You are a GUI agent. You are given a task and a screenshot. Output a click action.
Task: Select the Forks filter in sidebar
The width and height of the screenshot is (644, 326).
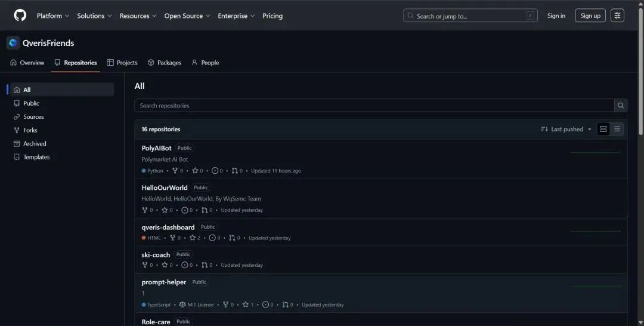click(62, 130)
